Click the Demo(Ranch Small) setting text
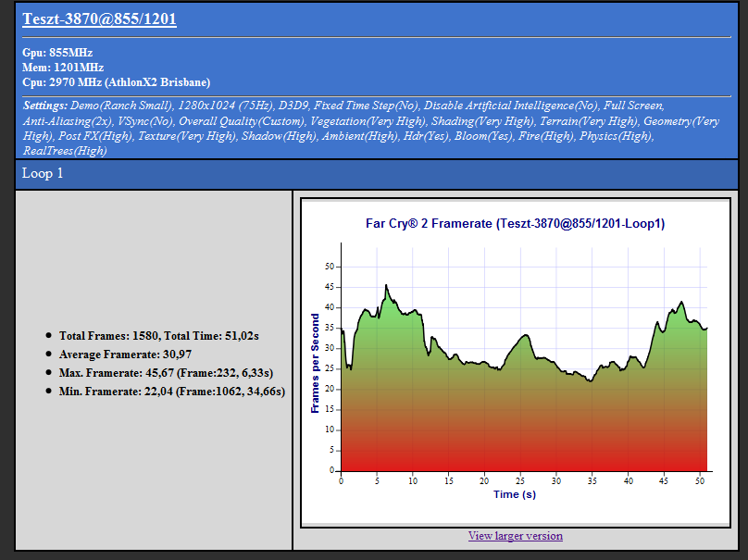The width and height of the screenshot is (748, 560). click(121, 106)
